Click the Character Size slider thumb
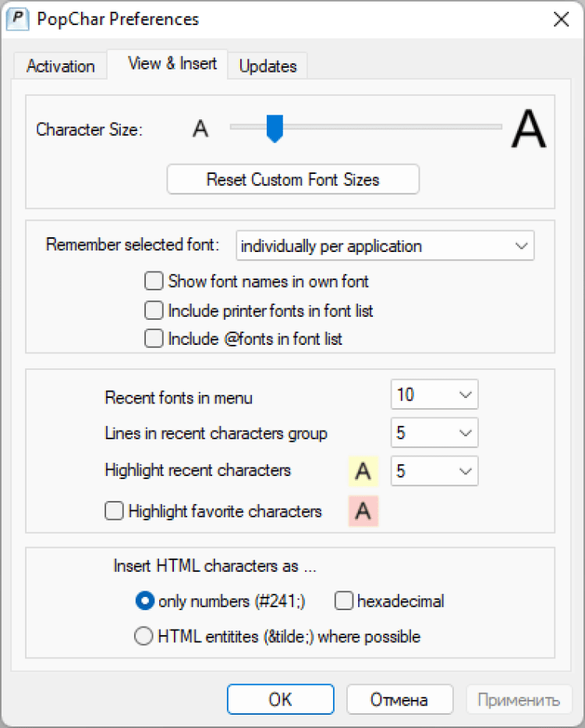This screenshot has height=728, width=585. click(x=274, y=129)
